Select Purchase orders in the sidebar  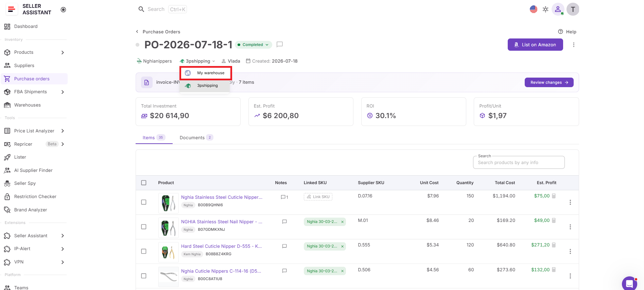pos(34,79)
